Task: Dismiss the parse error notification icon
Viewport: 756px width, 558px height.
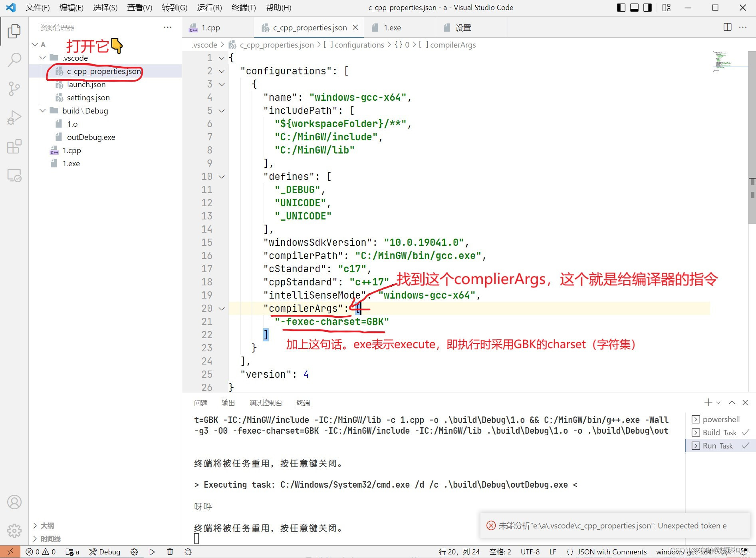Action: pos(491,526)
